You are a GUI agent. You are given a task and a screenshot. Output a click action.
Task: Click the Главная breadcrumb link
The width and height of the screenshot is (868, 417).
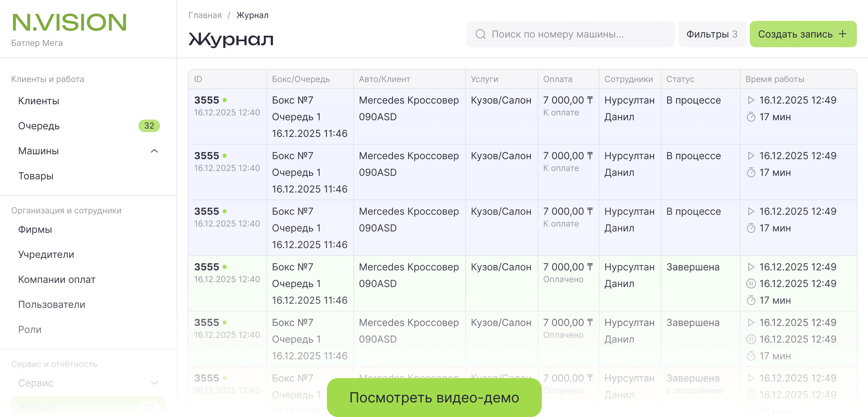click(x=205, y=15)
